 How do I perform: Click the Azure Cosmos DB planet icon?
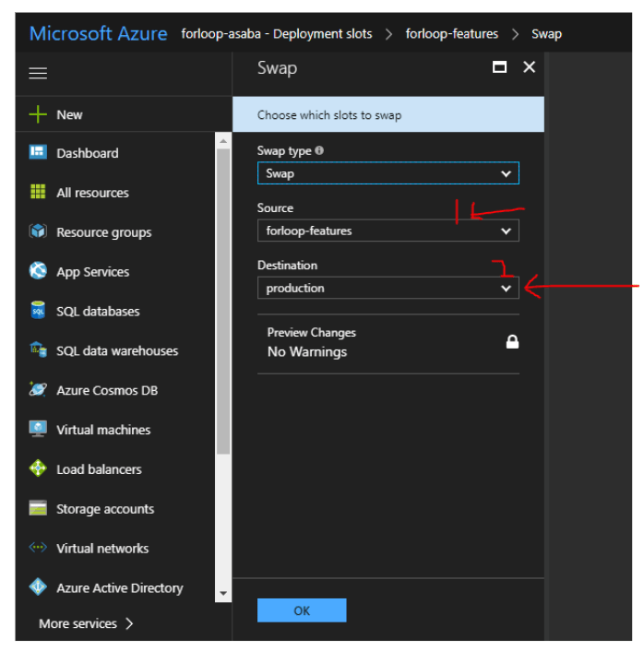38,389
